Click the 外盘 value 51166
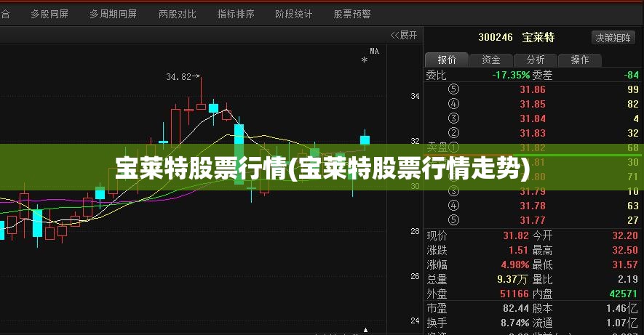The height and width of the screenshot is (335, 644). pyautogui.click(x=514, y=294)
